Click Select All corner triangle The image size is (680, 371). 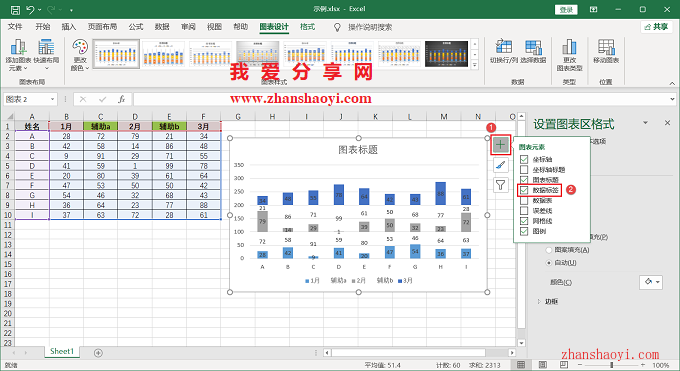pyautogui.click(x=9, y=116)
